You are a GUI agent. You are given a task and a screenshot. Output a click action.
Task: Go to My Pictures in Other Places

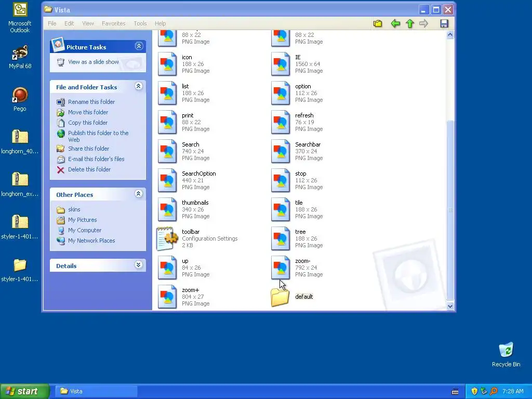[x=77, y=220]
